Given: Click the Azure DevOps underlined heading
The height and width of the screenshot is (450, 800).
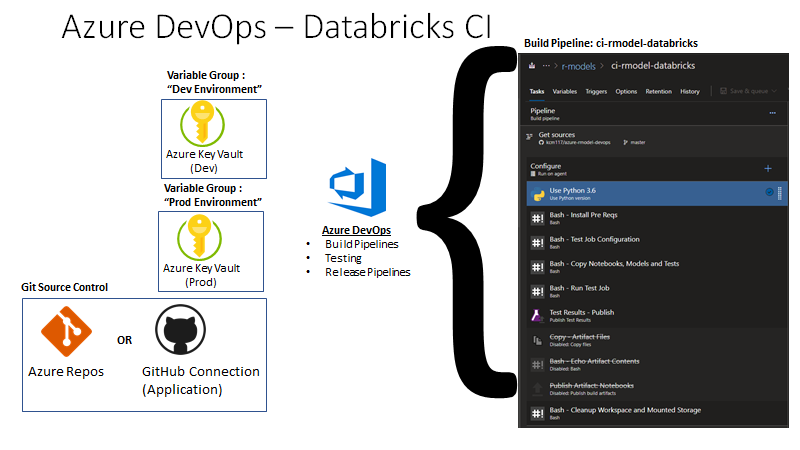Looking at the screenshot, I should pyautogui.click(x=357, y=230).
